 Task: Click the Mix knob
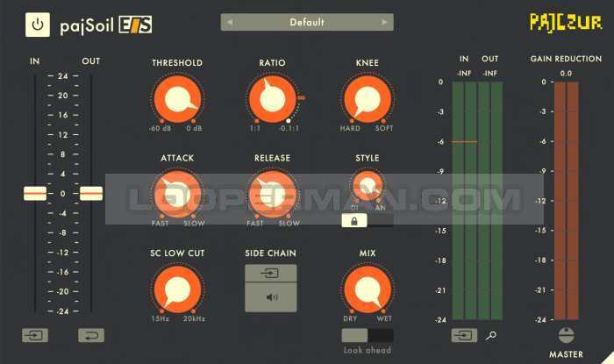coord(368,289)
